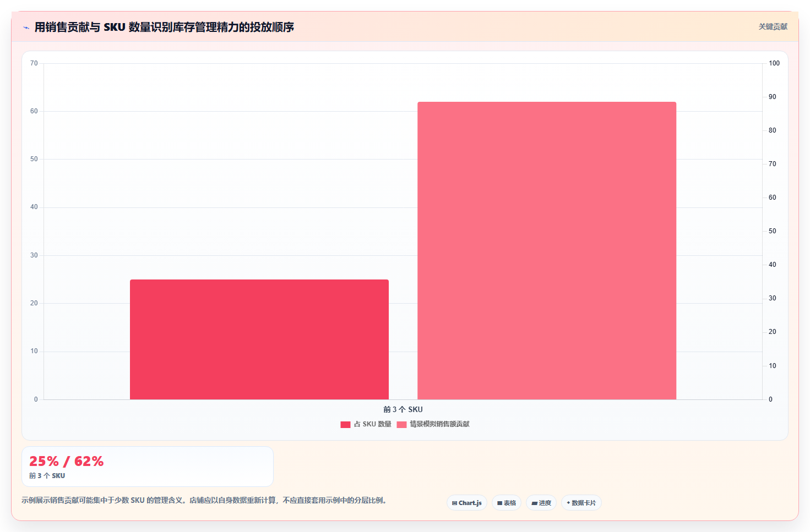The height and width of the screenshot is (532, 810).
Task: Click the right axis value 100
Action: click(774, 63)
